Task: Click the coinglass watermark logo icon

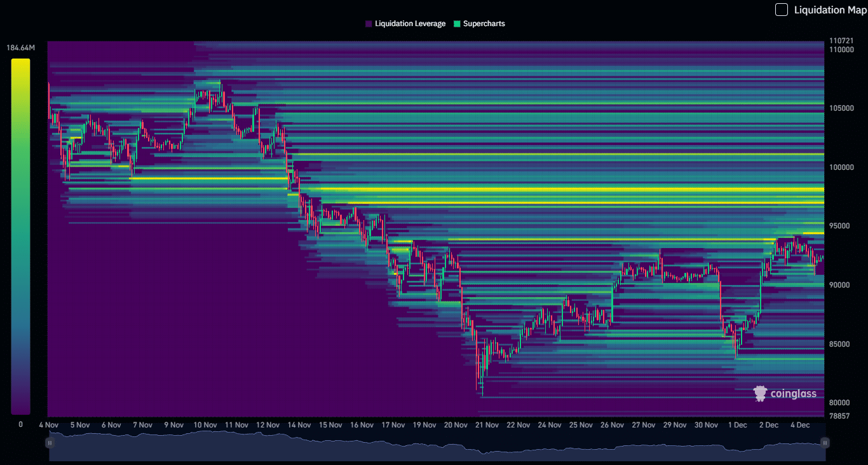Action: pyautogui.click(x=760, y=394)
